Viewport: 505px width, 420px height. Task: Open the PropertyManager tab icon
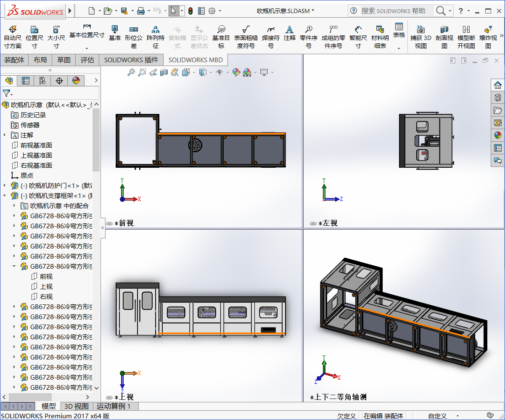26,81
